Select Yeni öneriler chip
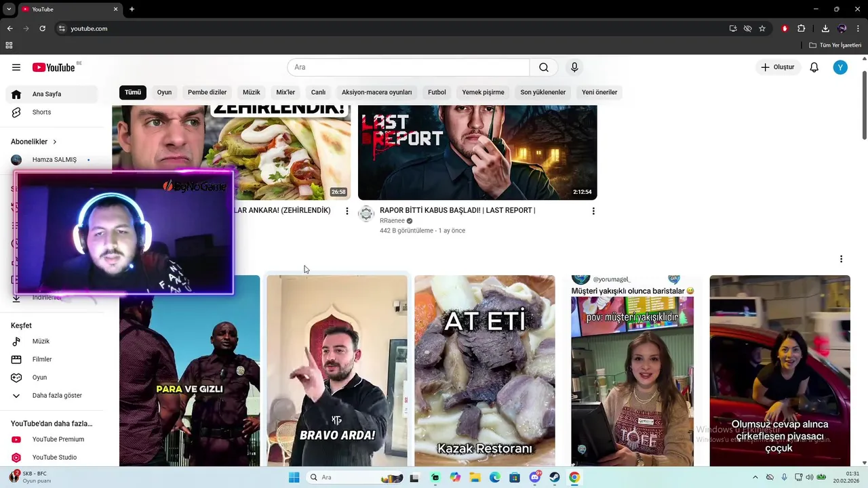The image size is (868, 488). pos(599,92)
